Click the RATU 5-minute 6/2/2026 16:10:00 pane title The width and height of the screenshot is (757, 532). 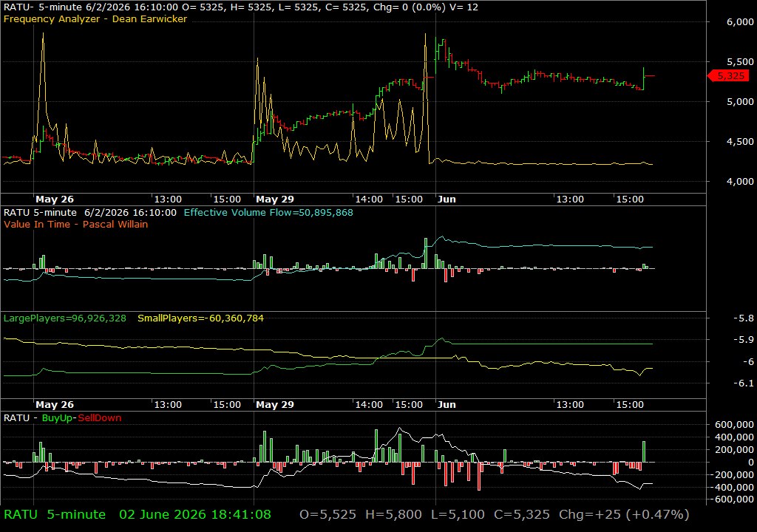coord(89,212)
